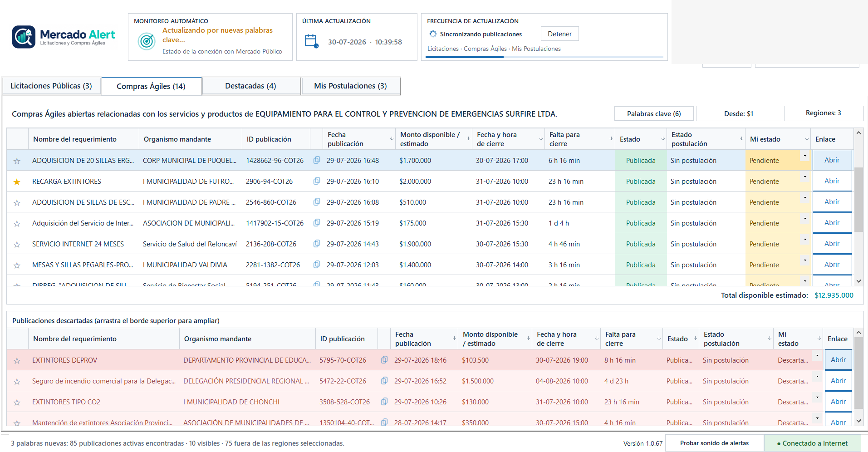Viewport: 868px width, 452px height.
Task: Click the calendar icon beside last update
Action: coord(312,41)
